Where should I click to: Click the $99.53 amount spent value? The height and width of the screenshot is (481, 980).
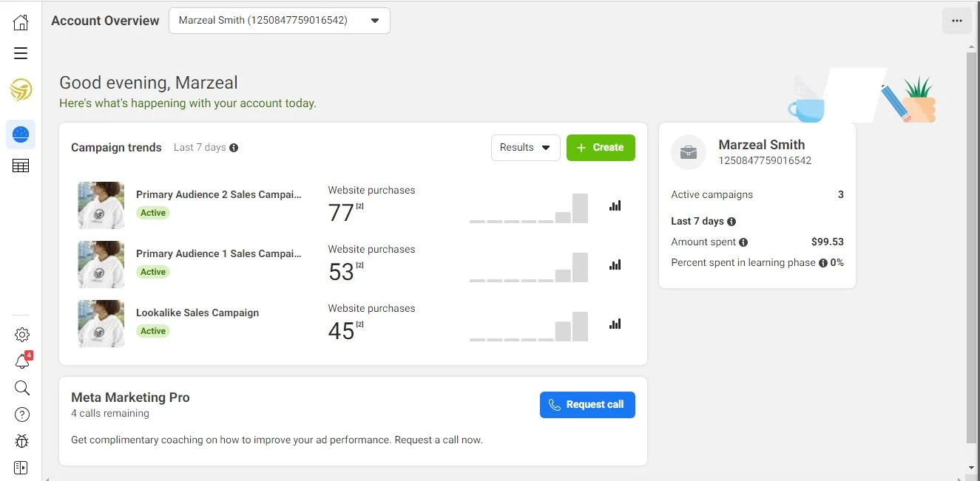827,242
